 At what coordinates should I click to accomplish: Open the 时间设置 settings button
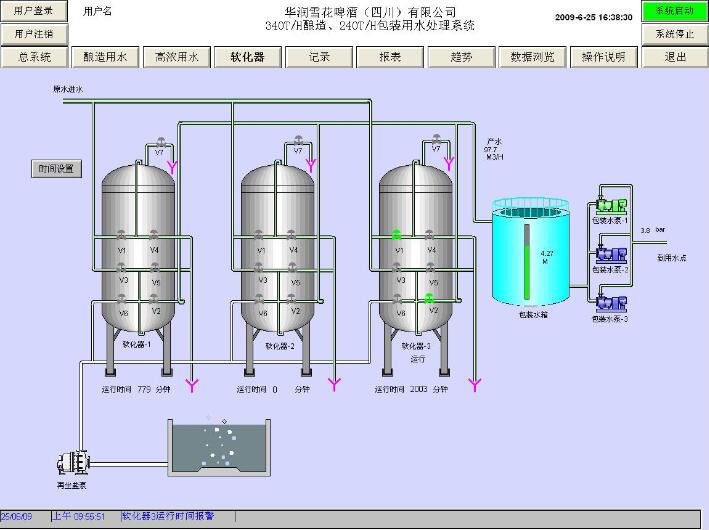(x=57, y=169)
